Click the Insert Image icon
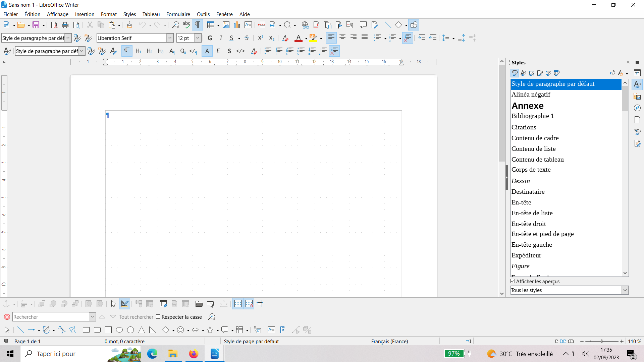This screenshot has height=362, width=644. point(226,25)
